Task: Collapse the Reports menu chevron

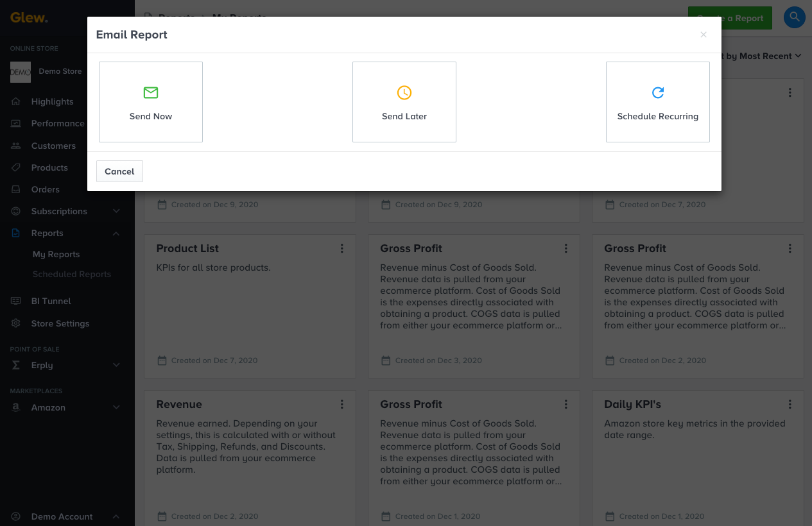Action: pos(116,233)
